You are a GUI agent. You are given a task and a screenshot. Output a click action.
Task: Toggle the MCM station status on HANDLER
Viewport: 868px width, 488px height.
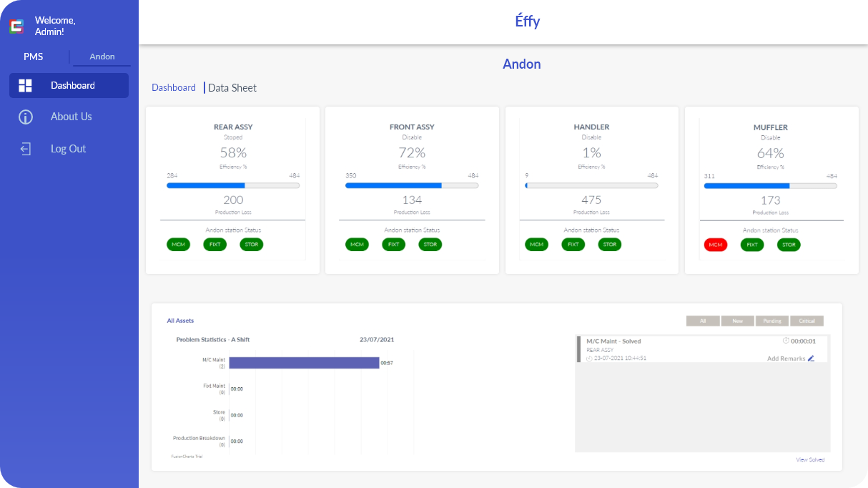(x=536, y=244)
